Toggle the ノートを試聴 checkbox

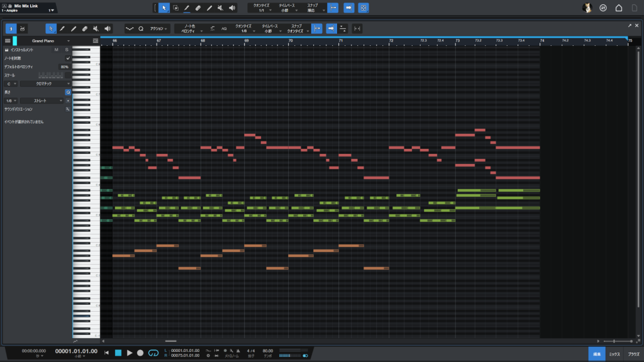[68, 58]
